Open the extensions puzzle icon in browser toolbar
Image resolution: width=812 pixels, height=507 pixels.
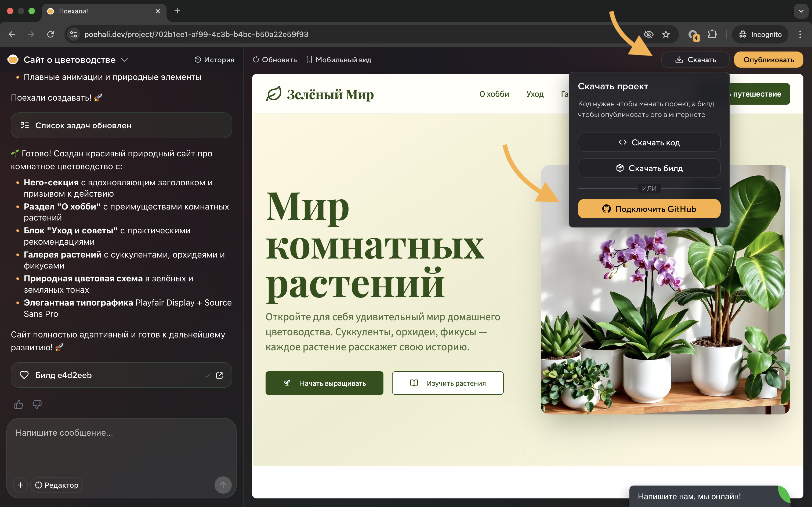pyautogui.click(x=712, y=34)
